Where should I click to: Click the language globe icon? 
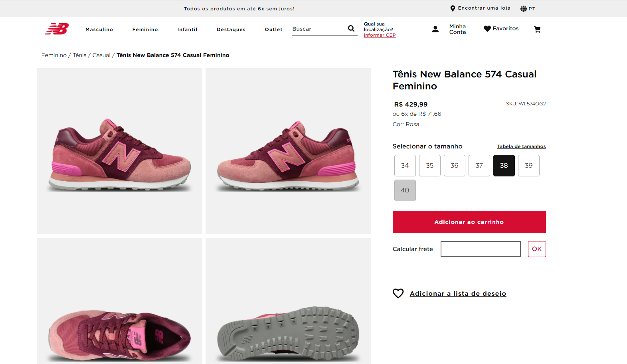point(524,9)
